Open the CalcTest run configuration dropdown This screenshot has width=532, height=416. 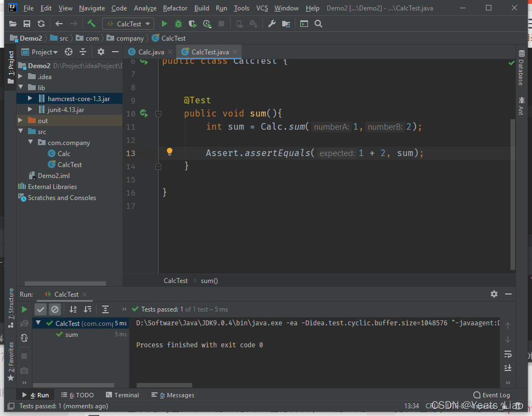point(128,24)
